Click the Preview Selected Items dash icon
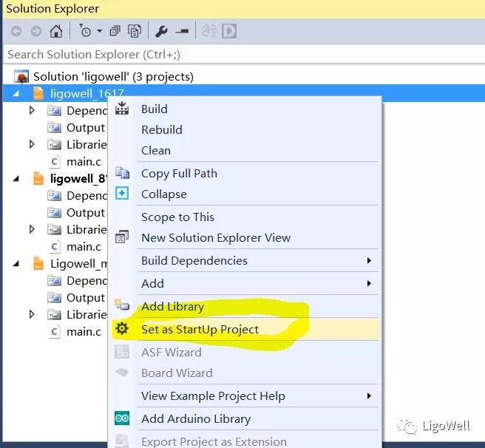The width and height of the screenshot is (485, 448). [182, 31]
